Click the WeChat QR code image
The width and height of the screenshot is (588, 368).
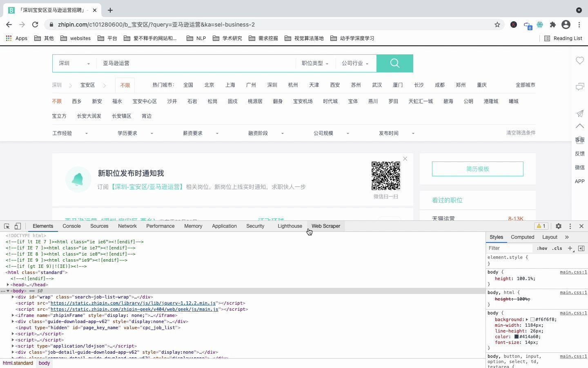point(385,176)
